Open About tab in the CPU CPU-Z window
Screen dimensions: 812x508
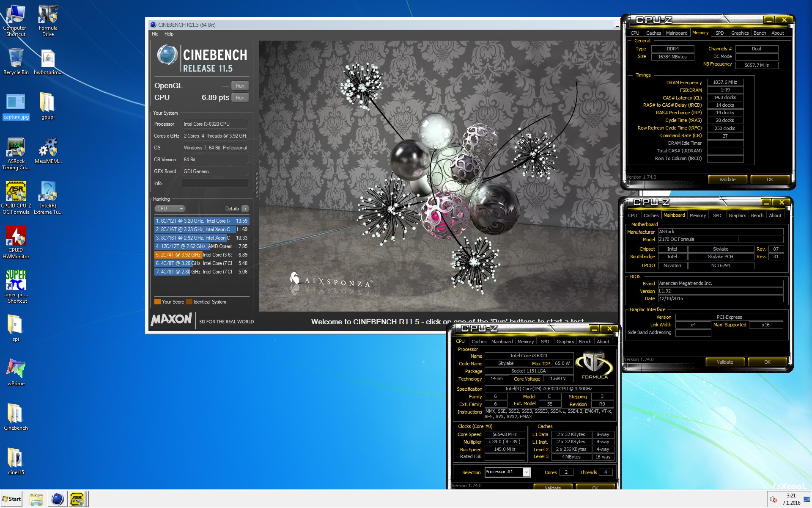click(x=603, y=342)
